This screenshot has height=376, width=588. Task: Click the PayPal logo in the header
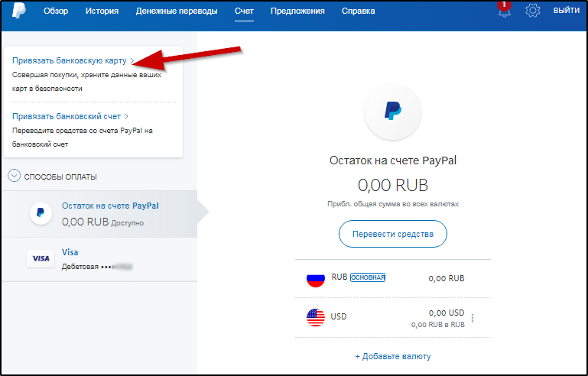19,10
